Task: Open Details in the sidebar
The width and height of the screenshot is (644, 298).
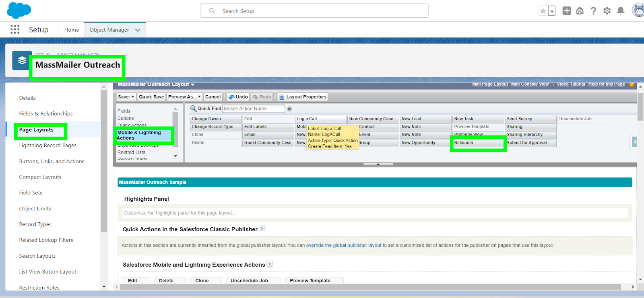Action: [x=27, y=98]
